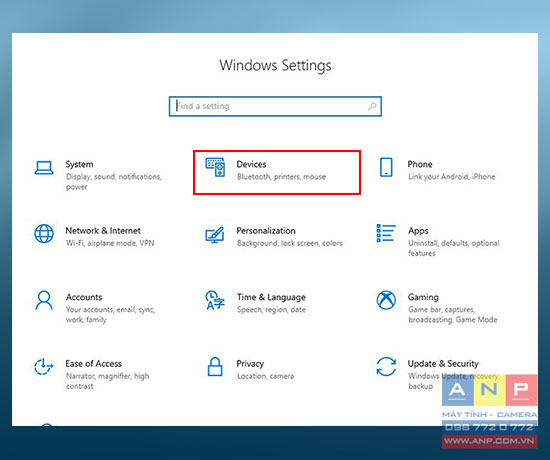The width and height of the screenshot is (550, 460).
Task: Click 'Uninstall, defaults, optional features' description
Action: tap(454, 248)
